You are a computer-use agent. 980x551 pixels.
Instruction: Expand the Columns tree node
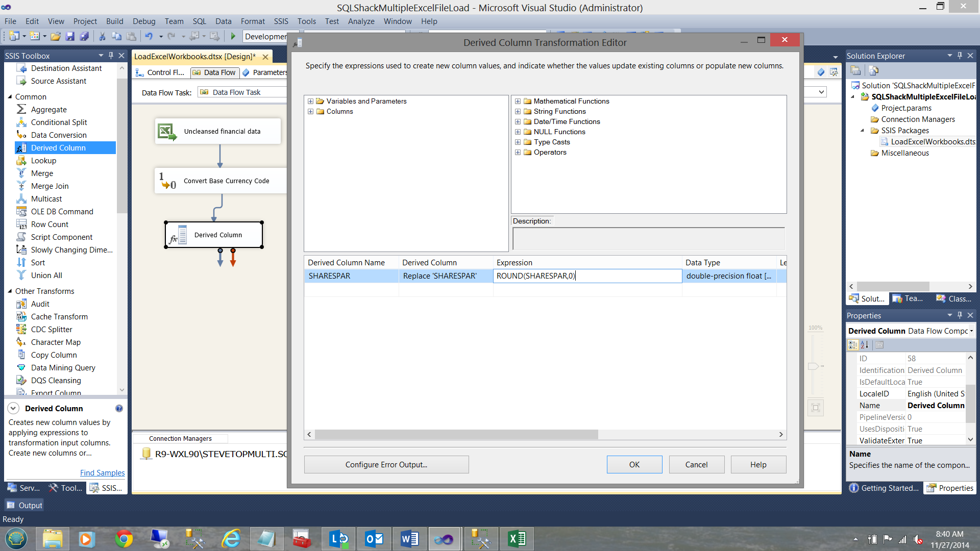pyautogui.click(x=310, y=111)
